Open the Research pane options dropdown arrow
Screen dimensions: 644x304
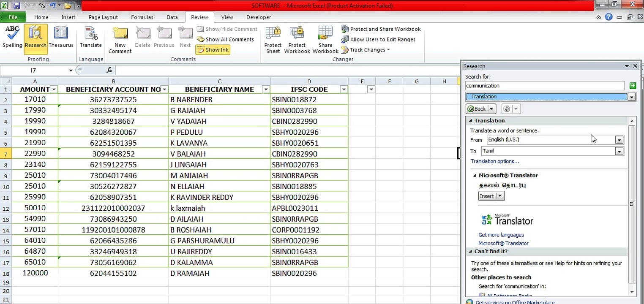(627, 66)
